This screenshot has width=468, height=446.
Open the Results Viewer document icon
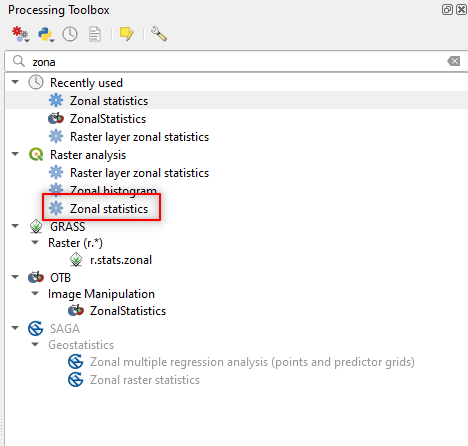(95, 34)
